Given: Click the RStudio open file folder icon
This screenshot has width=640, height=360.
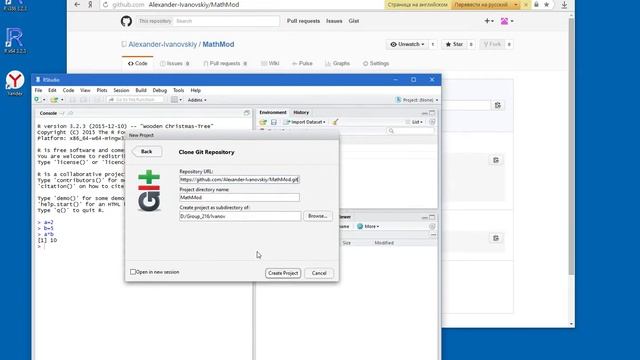Looking at the screenshot, I should point(54,100).
